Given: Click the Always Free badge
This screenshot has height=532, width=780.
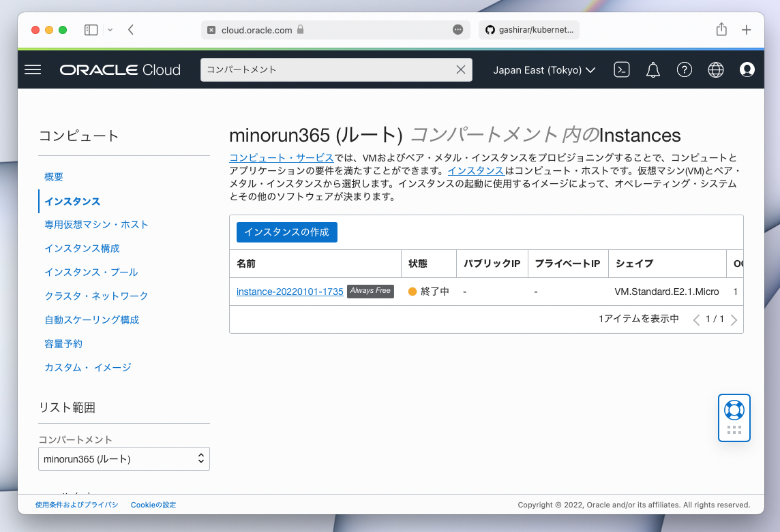Looking at the screenshot, I should [370, 291].
